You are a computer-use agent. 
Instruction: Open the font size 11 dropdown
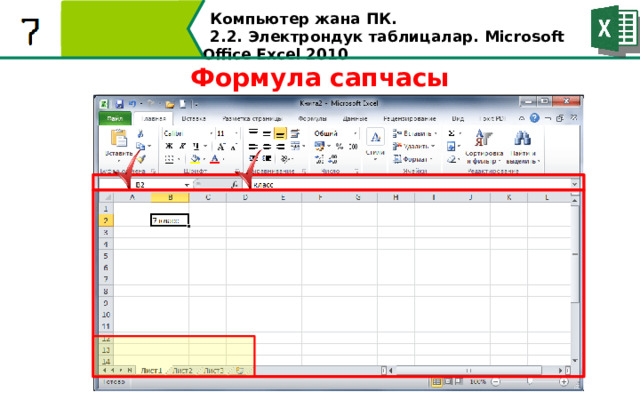point(236,133)
